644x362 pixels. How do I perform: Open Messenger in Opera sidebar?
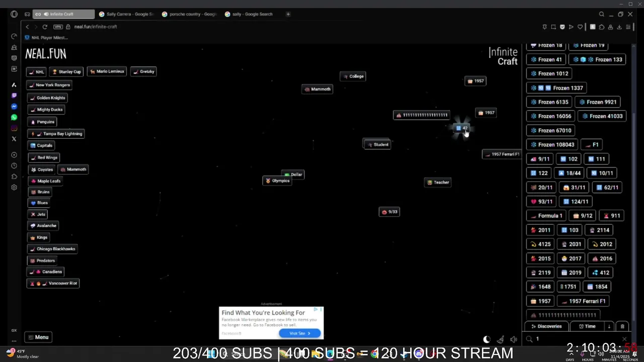14,107
